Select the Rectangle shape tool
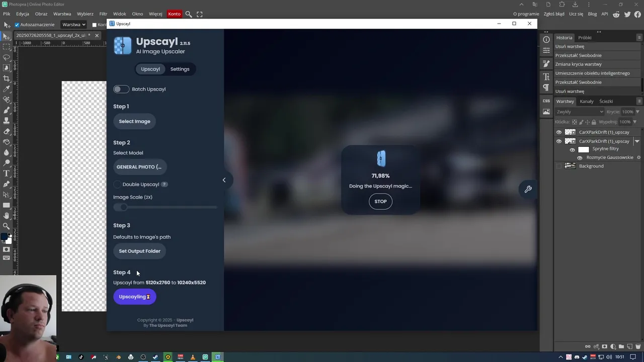 (7, 205)
